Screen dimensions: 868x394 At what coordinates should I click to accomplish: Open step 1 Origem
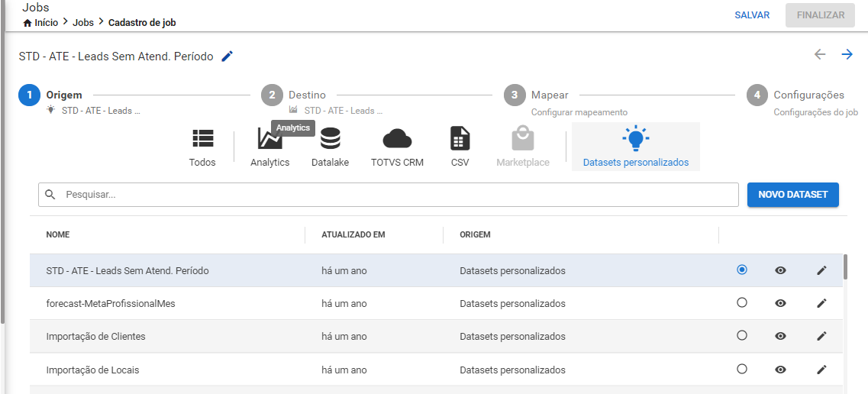pos(29,95)
